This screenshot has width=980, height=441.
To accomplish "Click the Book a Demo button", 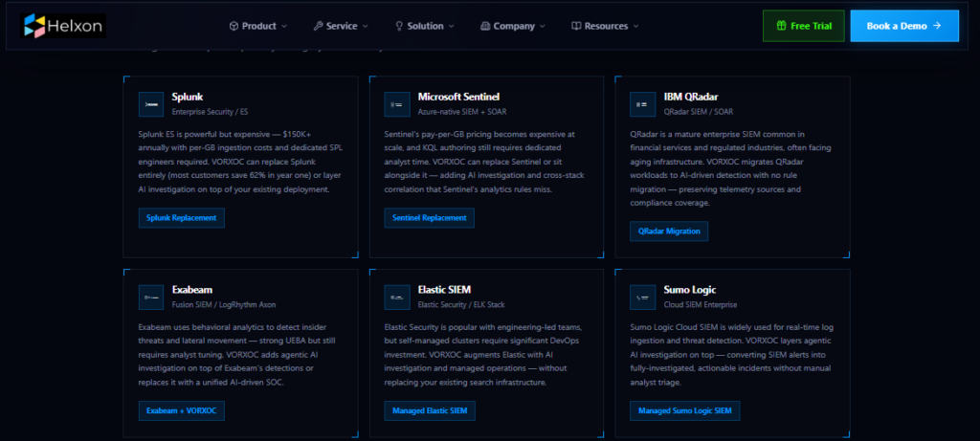I will coord(904,26).
